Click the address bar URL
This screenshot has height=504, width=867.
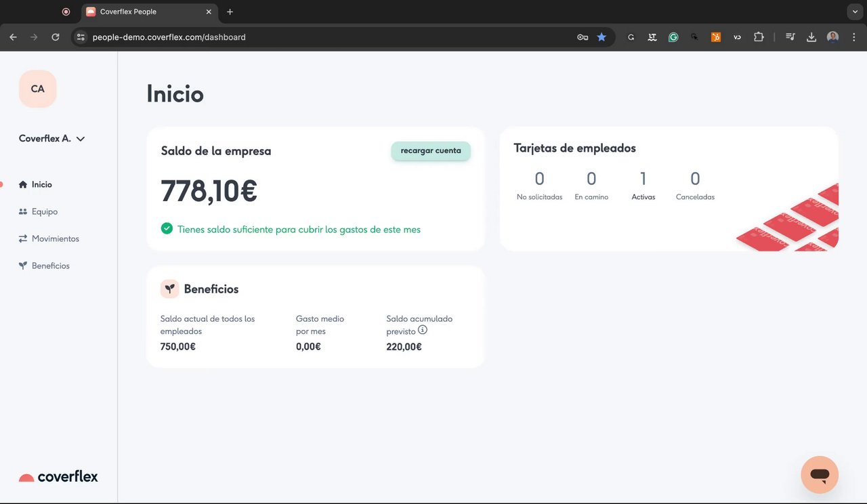[x=169, y=37]
